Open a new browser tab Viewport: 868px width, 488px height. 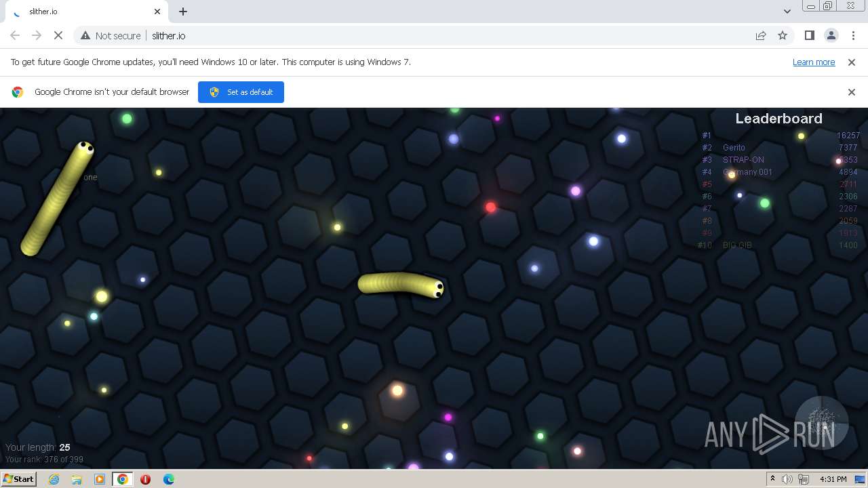pos(183,12)
